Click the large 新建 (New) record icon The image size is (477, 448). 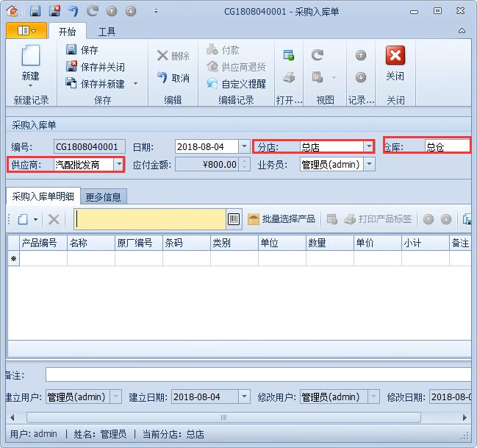pyautogui.click(x=30, y=57)
